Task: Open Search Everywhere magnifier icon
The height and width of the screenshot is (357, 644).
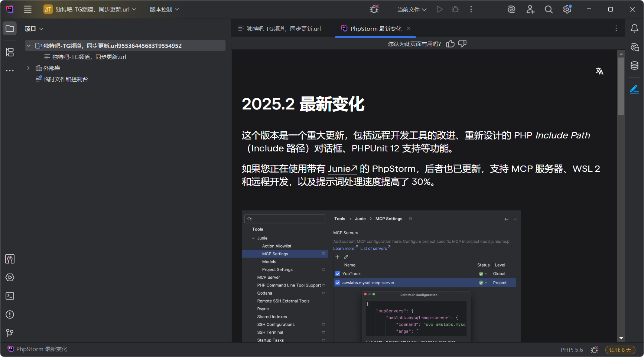Action: tap(549, 9)
